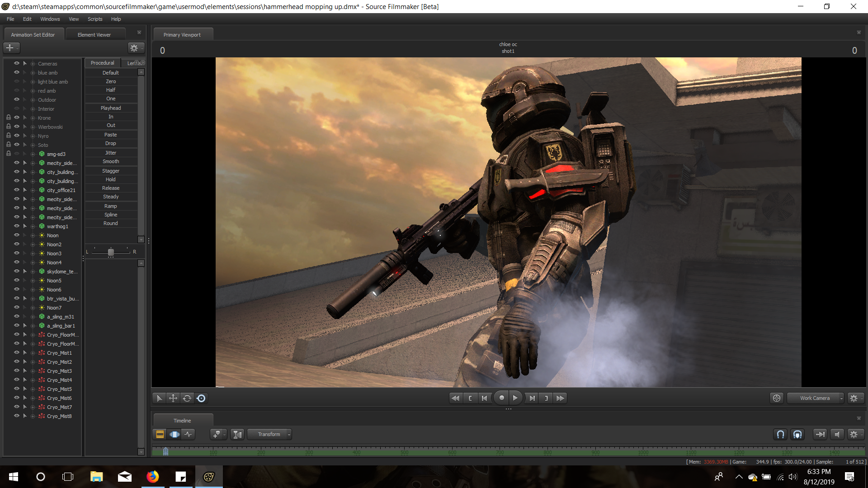Switch to the Motion Editor mode
The height and width of the screenshot is (488, 868).
pos(175,434)
